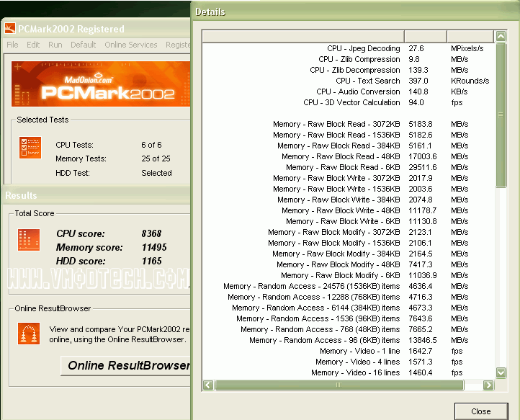The image size is (520, 420).
Task: Close the Details dialog
Action: pyautogui.click(x=481, y=411)
